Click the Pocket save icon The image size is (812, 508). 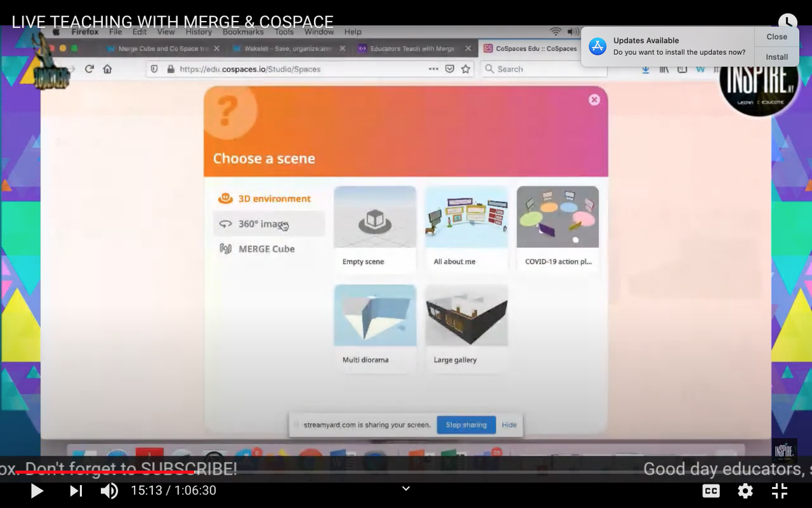point(449,69)
